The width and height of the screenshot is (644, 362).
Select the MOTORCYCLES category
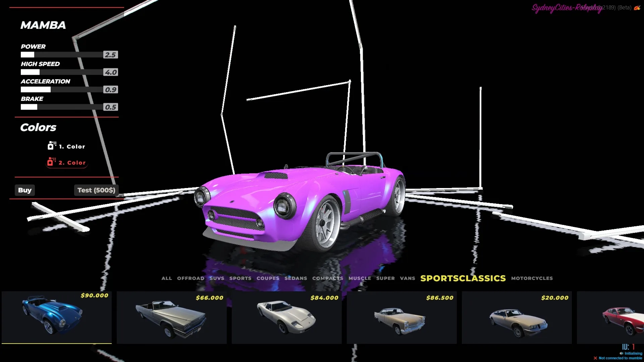coord(532,278)
